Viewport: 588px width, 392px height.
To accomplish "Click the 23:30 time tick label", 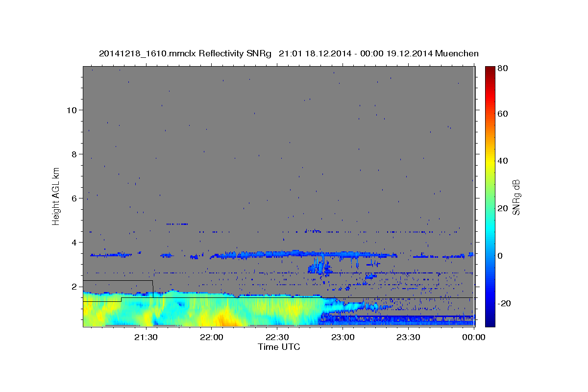I will tap(408, 337).
